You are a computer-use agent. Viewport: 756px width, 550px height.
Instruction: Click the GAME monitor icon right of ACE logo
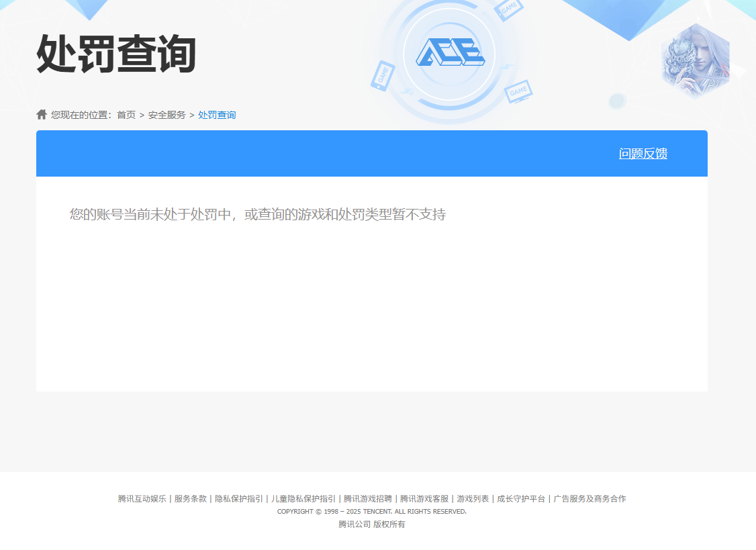pyautogui.click(x=518, y=91)
